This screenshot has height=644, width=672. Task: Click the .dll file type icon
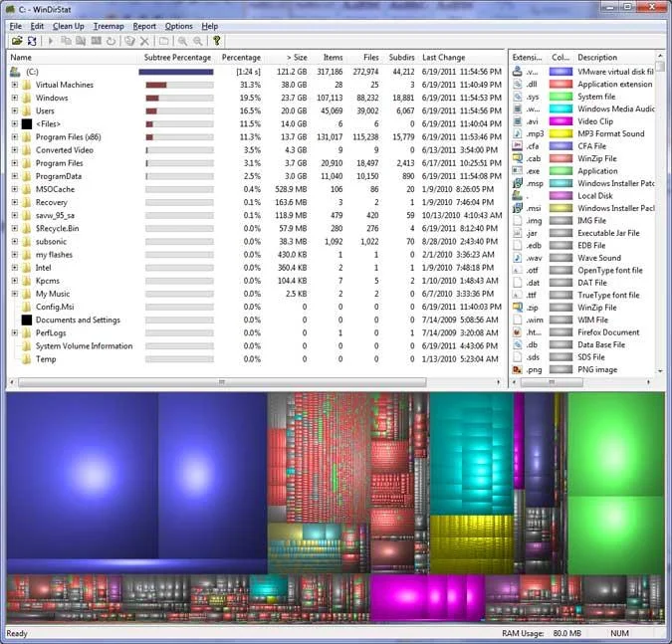click(518, 84)
